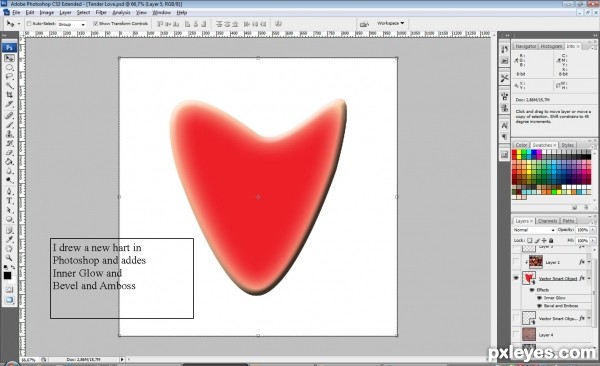
Task: Open the status bar info arrow
Action: pos(122,359)
